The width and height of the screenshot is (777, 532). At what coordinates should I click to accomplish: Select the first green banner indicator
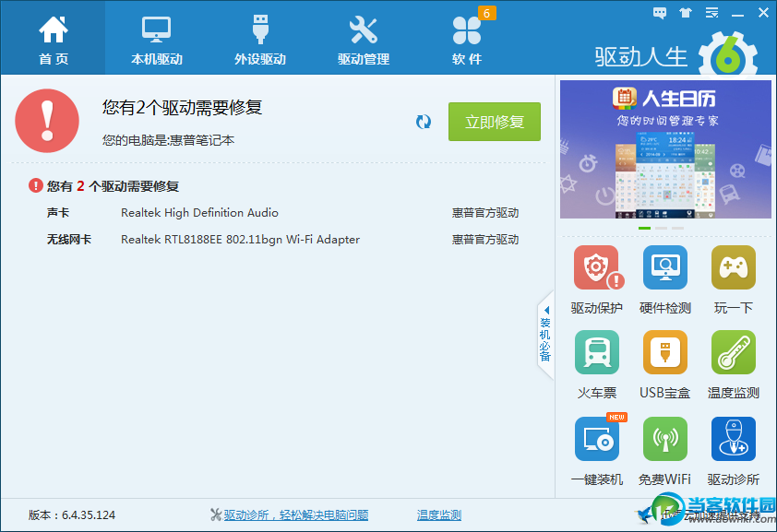click(644, 228)
